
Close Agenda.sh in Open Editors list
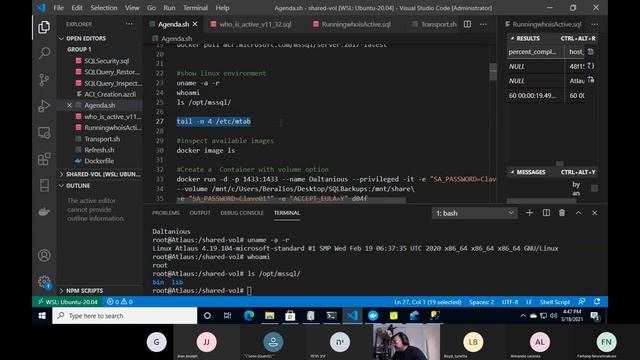click(x=69, y=105)
